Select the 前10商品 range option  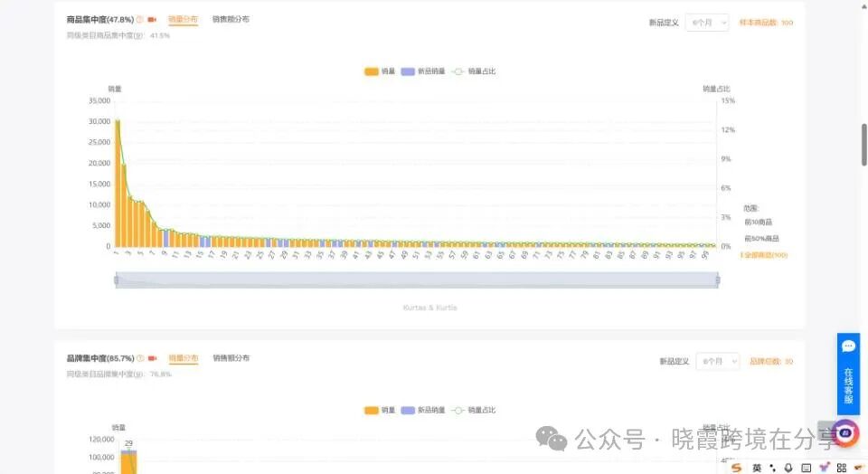pos(758,222)
